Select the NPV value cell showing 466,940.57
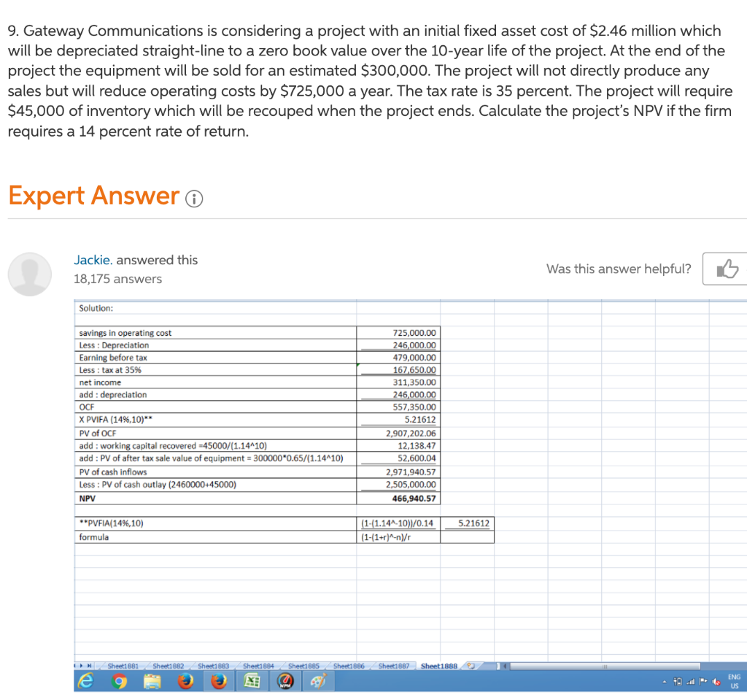Viewport: 747px width, 700px height. tap(399, 499)
